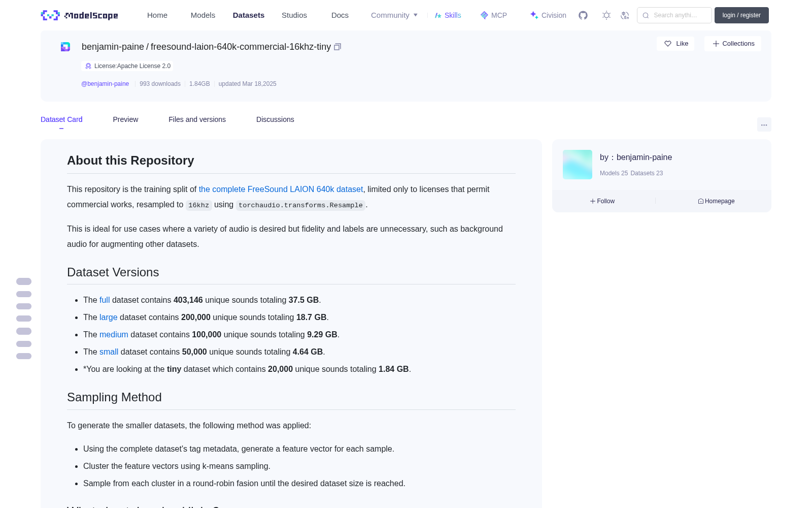Screen dimensions: 812x508
Task: Click the "Models 25" count
Action: coord(614,173)
